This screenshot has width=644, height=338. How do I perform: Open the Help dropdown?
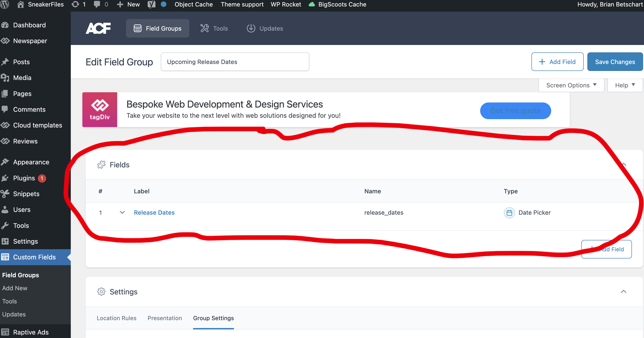625,85
